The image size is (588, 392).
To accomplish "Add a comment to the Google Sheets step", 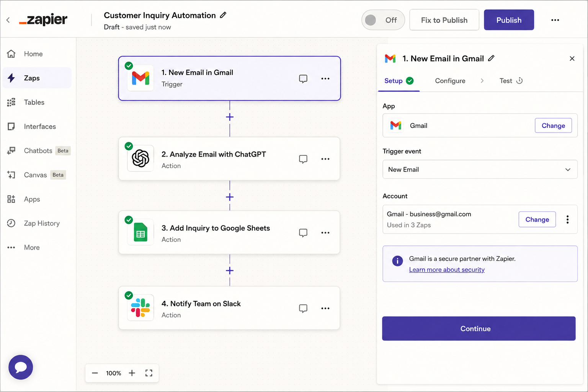I will tap(303, 233).
